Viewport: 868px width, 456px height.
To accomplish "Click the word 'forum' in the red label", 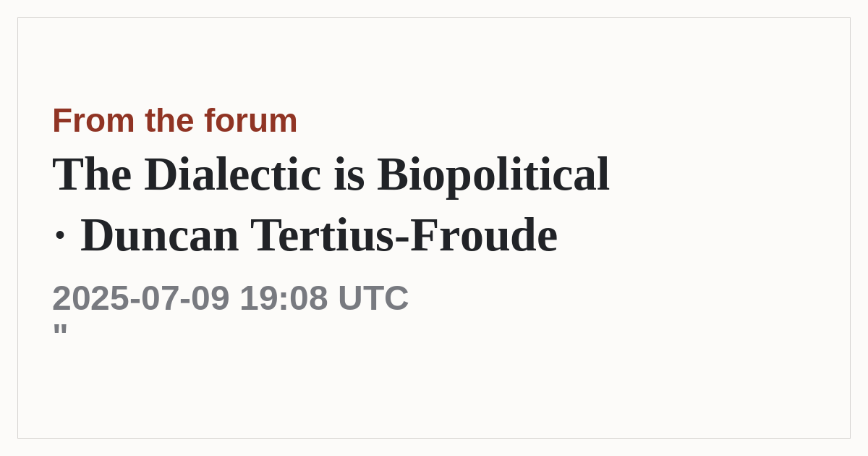I will click(250, 120).
